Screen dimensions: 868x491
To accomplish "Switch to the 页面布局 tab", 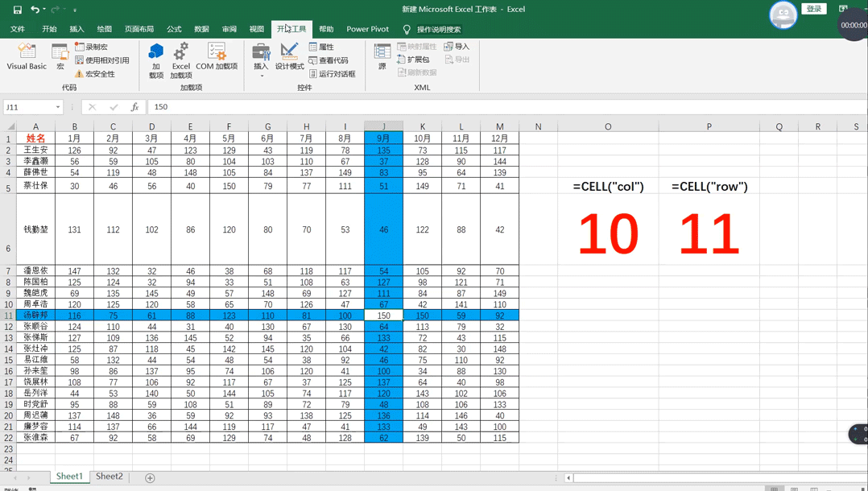I will 139,29.
